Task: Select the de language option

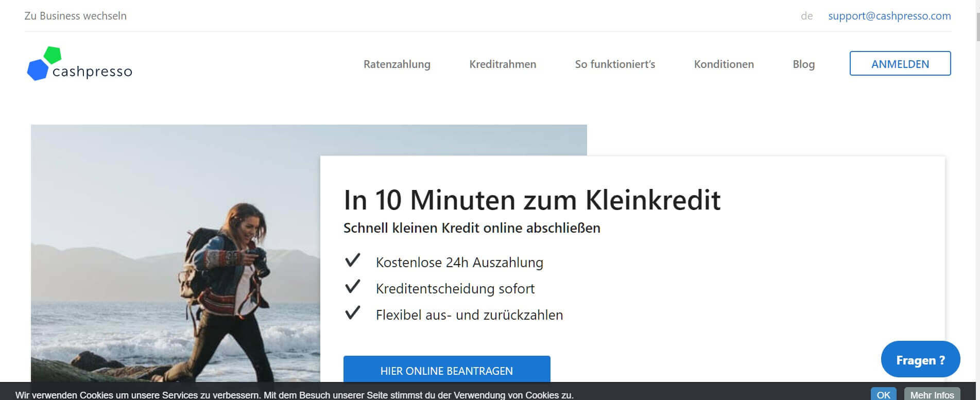Action: (x=806, y=16)
